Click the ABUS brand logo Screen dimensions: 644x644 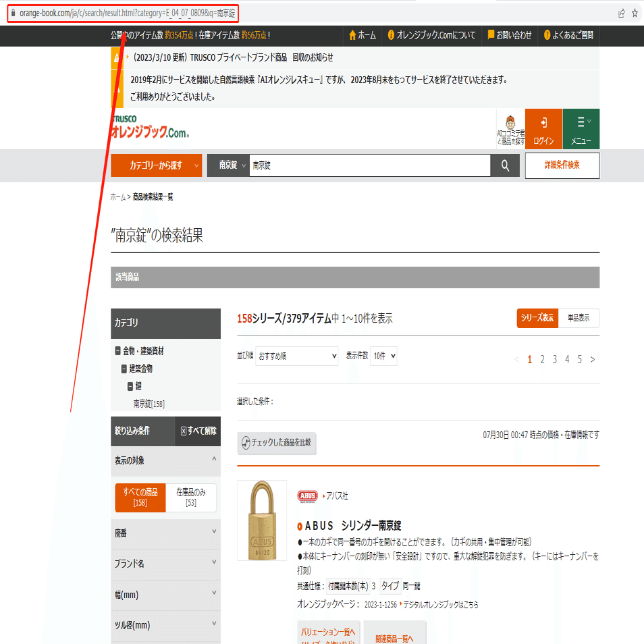coord(308,496)
